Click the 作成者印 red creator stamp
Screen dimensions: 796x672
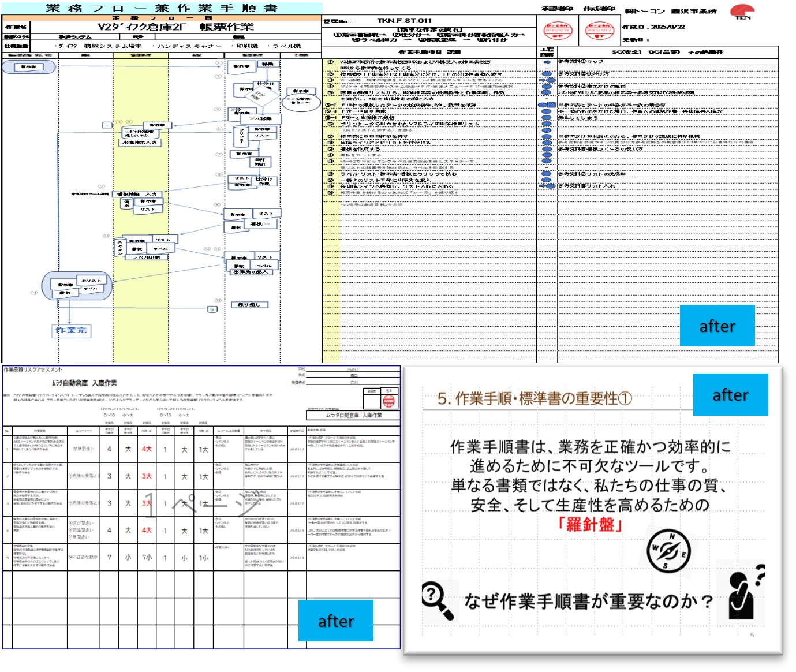coord(599,32)
